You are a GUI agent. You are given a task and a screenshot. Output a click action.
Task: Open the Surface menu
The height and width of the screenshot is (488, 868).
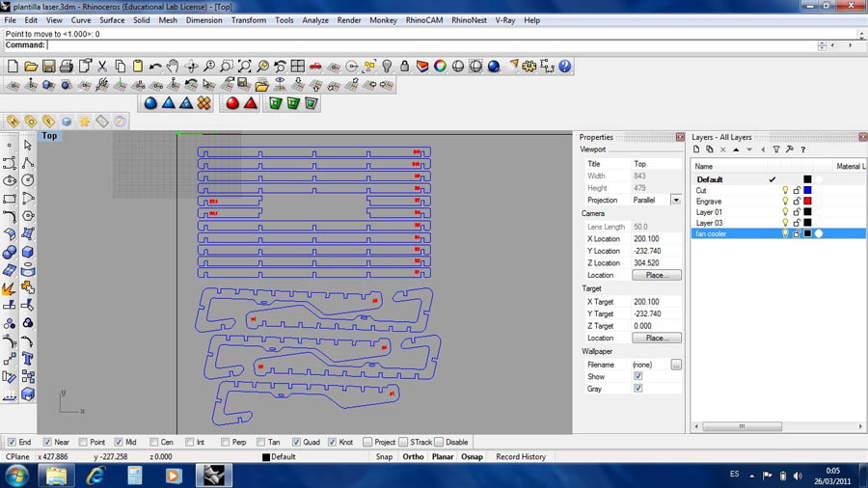click(x=112, y=20)
